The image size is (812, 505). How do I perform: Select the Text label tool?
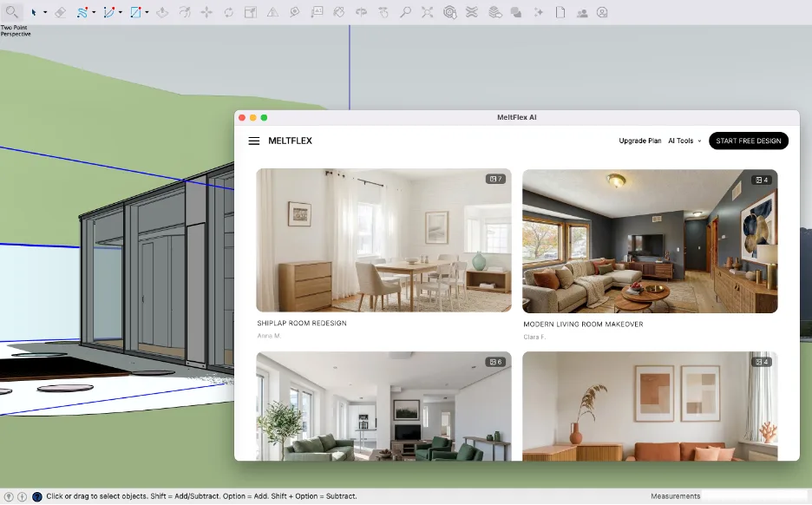tap(317, 12)
